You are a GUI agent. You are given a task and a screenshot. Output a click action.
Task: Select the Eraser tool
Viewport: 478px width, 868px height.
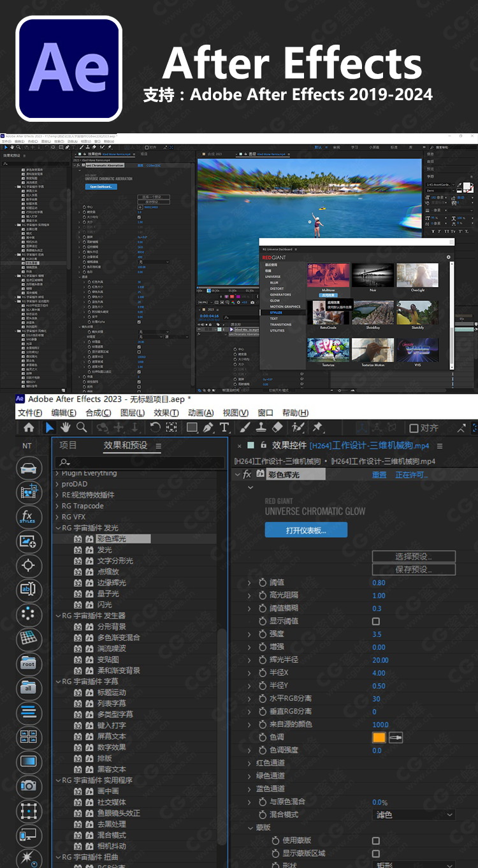277,428
